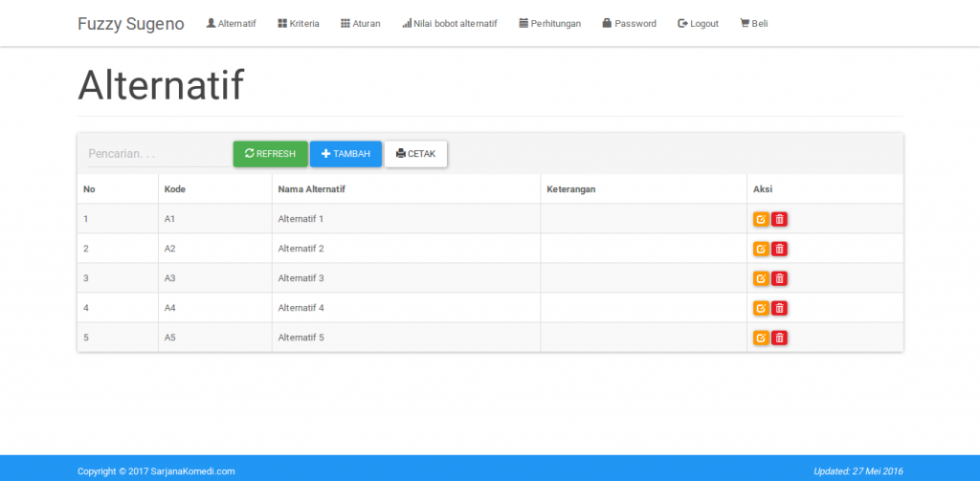Click the Fuzzy Sugeno brand link
Image resolution: width=980 pixels, height=481 pixels.
pyautogui.click(x=131, y=24)
